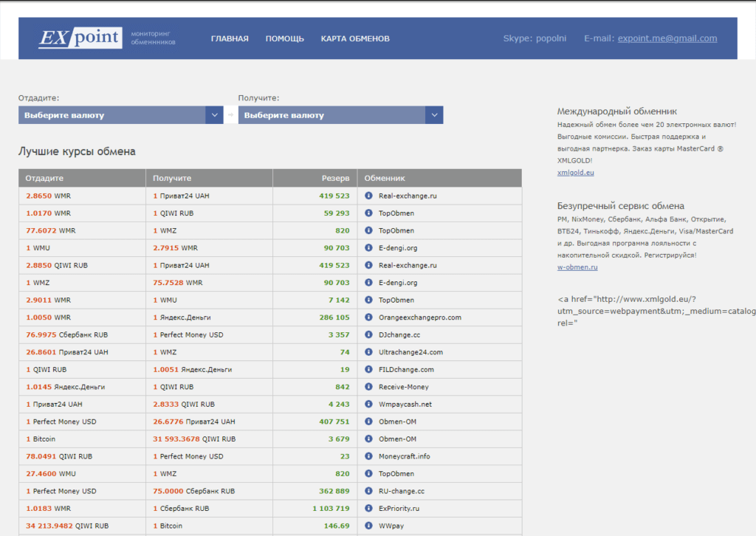The height and width of the screenshot is (536, 756).
Task: Open the Отдадите currency dropdown
Action: point(120,115)
